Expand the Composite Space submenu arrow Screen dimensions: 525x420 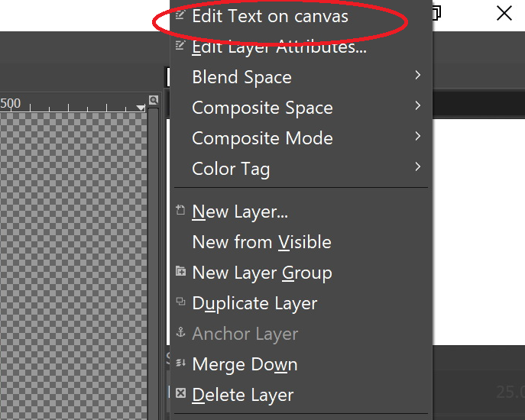pyautogui.click(x=418, y=106)
